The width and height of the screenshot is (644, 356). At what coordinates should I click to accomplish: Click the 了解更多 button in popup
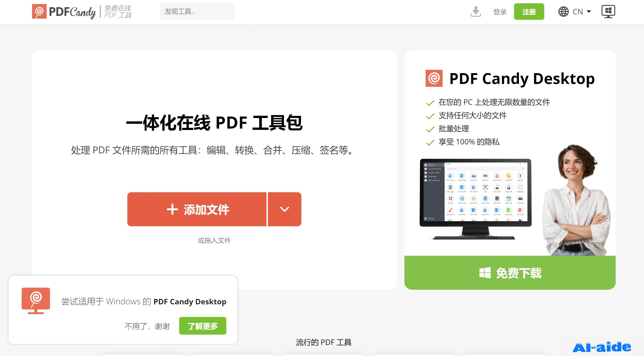(203, 326)
